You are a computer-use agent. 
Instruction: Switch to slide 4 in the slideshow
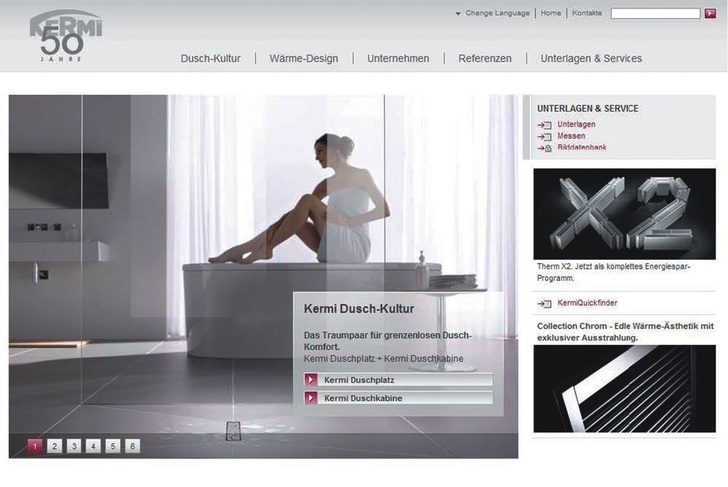(x=93, y=446)
